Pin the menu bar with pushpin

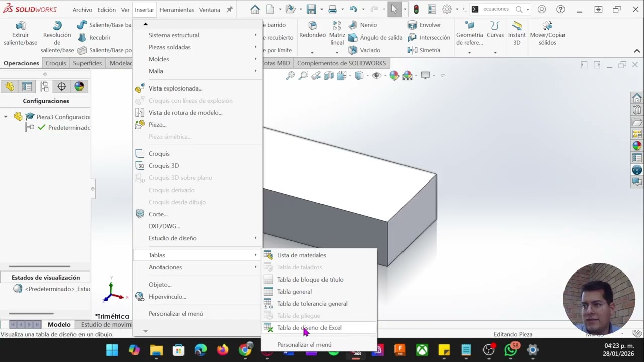(x=230, y=10)
